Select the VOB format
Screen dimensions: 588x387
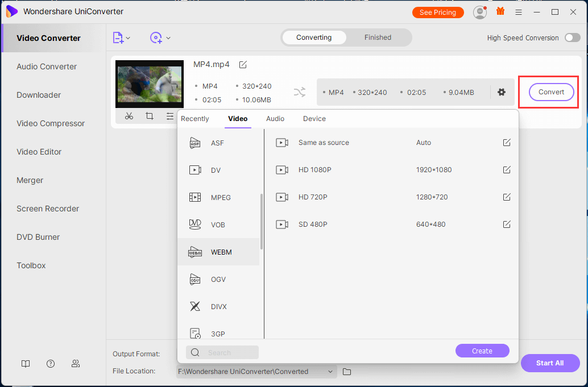(218, 225)
